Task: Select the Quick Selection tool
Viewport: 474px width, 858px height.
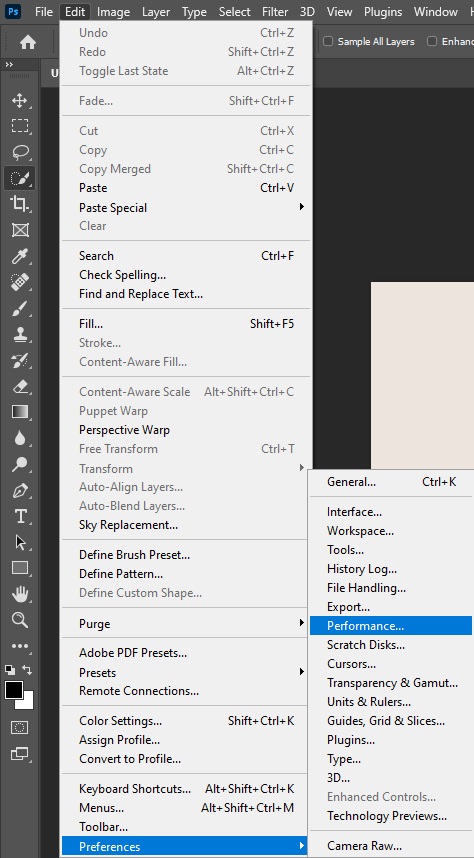Action: 20,178
